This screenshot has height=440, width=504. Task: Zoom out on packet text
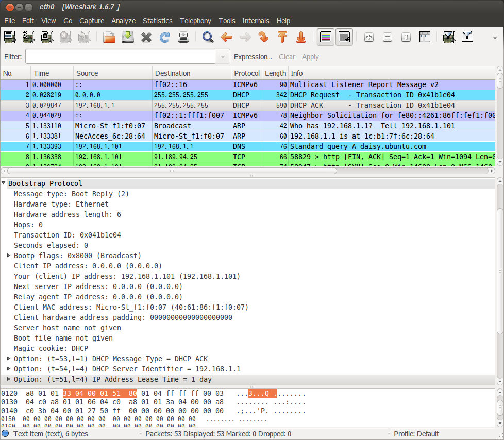pos(388,37)
